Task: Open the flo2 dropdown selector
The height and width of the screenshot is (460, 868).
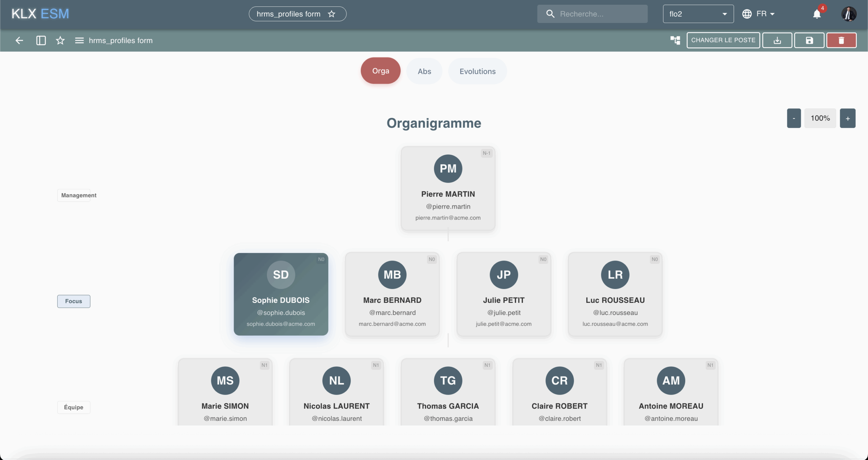Action: click(698, 14)
